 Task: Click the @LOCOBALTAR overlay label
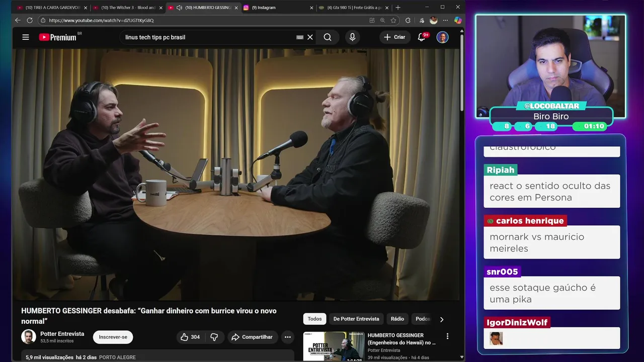tap(550, 106)
